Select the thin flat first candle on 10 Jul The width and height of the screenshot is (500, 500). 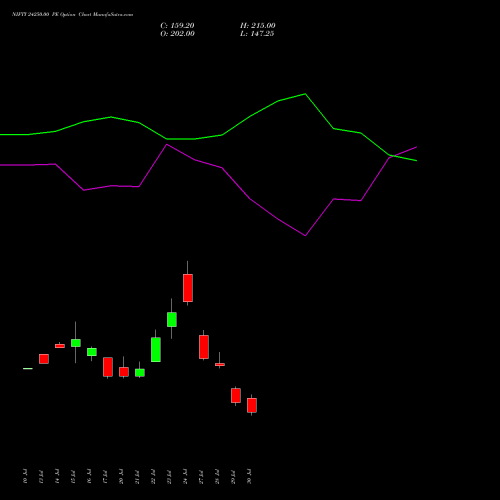(x=28, y=368)
